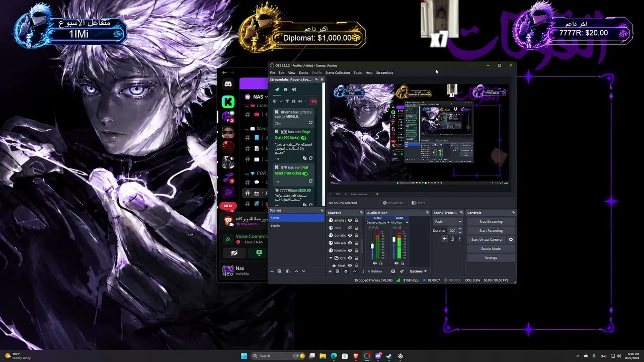Image resolution: width=644 pixels, height=362 pixels.
Task: Open the Streamlabs gift box icon
Action: [285, 89]
